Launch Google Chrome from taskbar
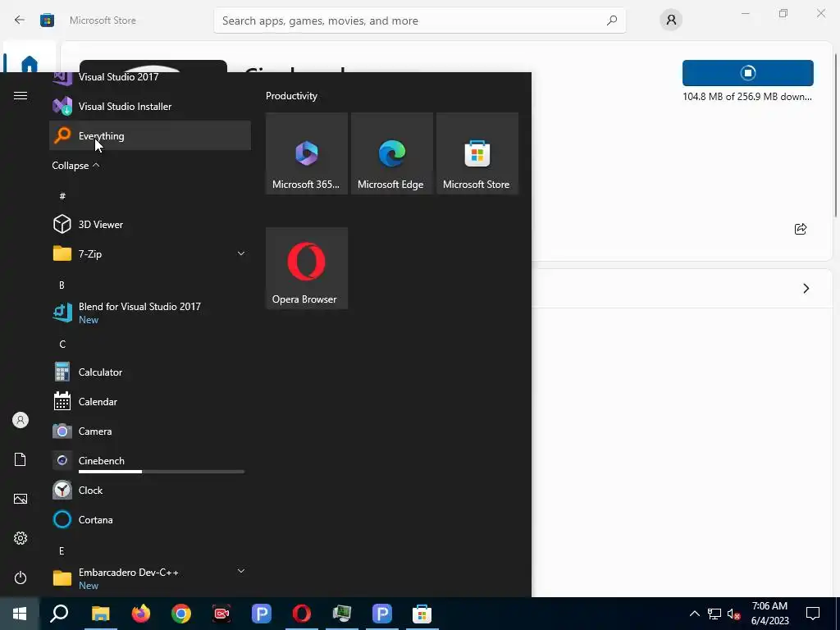Image resolution: width=840 pixels, height=630 pixels. [181, 614]
